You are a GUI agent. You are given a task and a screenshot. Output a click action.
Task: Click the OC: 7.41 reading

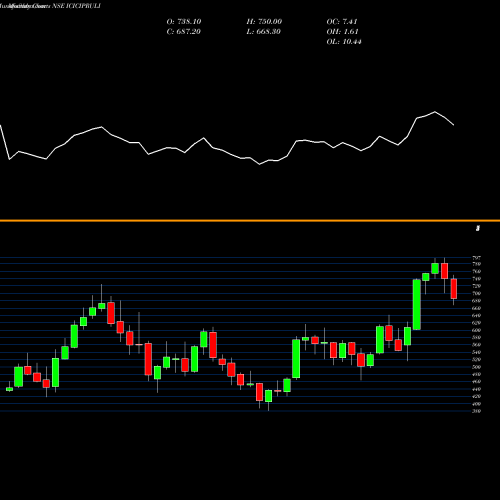pos(342,22)
